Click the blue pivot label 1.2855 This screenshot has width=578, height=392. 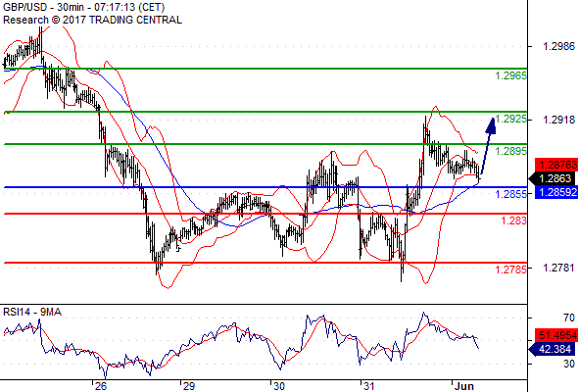pos(510,194)
